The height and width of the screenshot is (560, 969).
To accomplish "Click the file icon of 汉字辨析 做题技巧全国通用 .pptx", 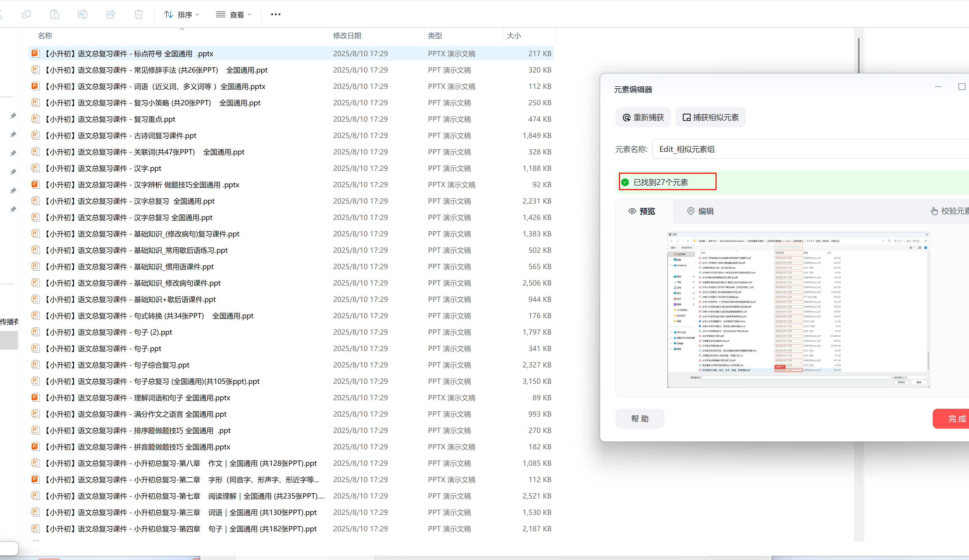I will tap(35, 185).
